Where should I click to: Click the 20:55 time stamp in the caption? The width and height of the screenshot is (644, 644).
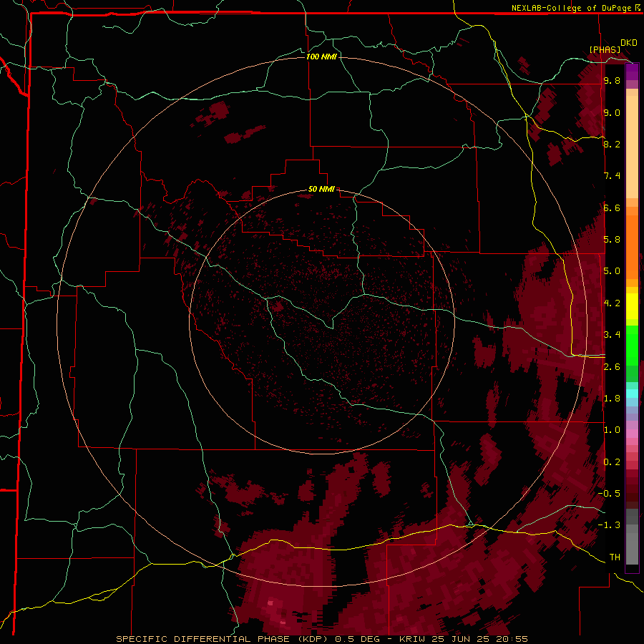point(512,639)
